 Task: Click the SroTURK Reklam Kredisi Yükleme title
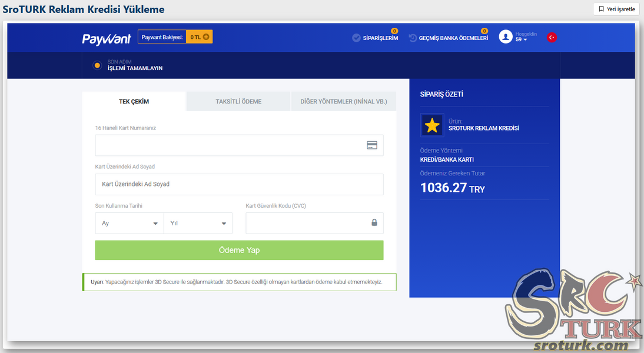coord(84,9)
